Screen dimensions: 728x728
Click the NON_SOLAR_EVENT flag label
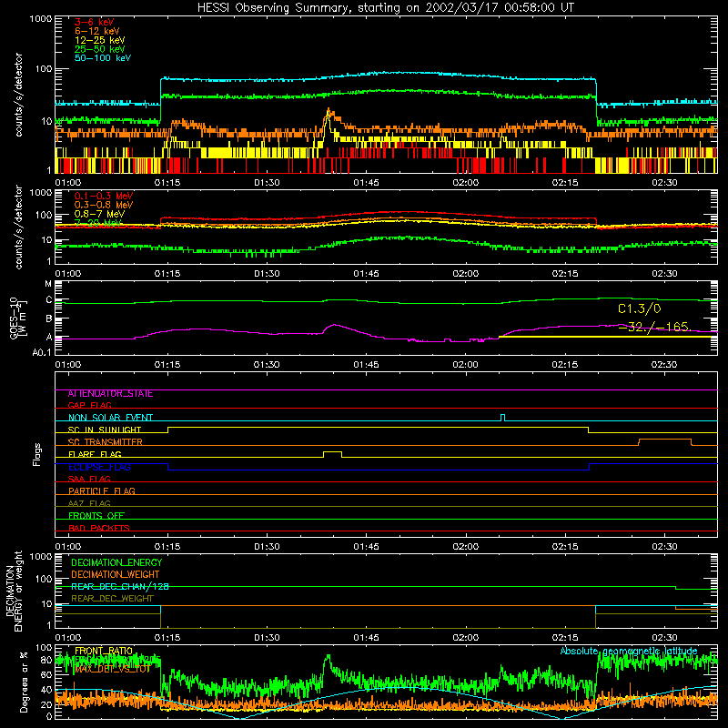tap(110, 418)
